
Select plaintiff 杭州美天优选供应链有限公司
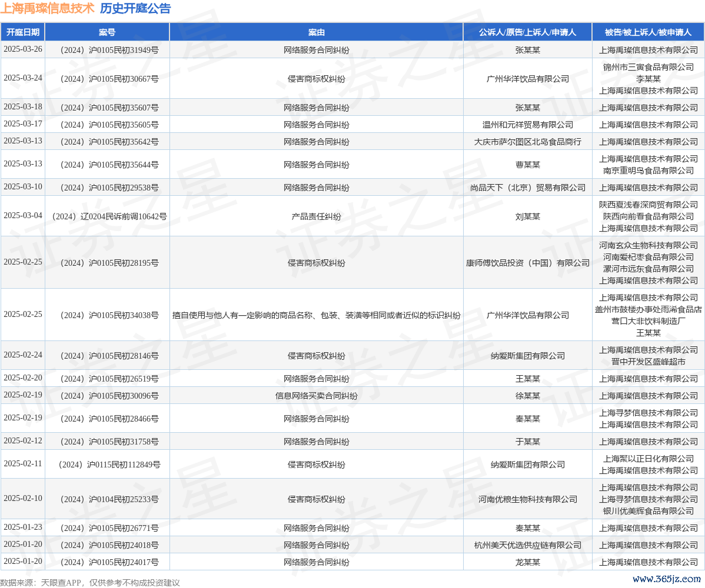(x=528, y=545)
